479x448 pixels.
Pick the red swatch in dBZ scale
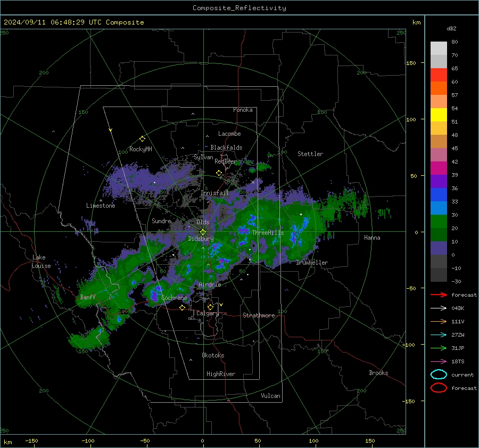[439, 75]
